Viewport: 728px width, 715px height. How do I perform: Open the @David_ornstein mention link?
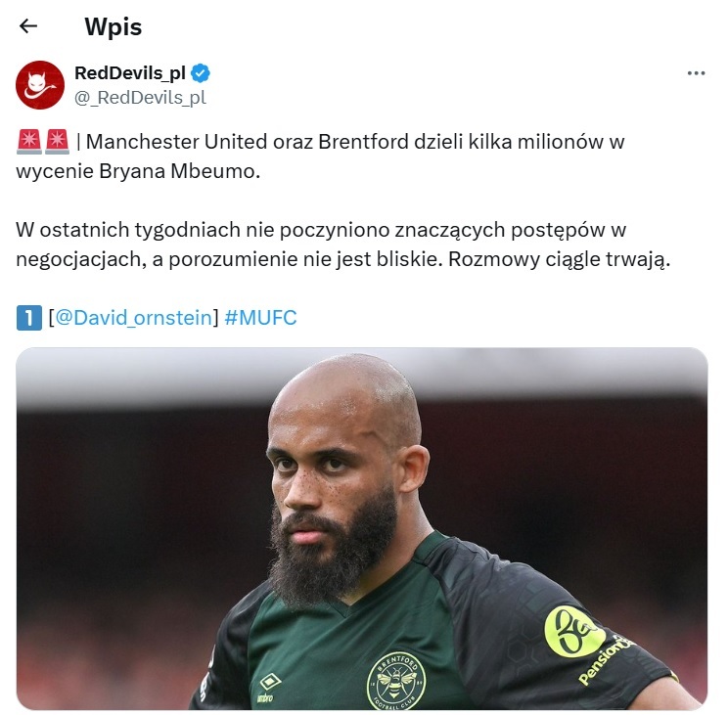point(133,318)
